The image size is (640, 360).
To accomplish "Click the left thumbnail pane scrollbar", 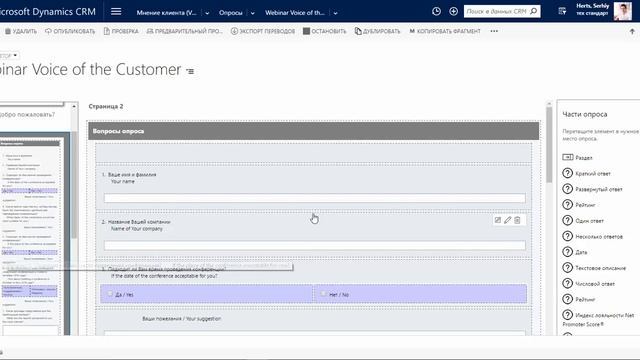I will click(74, 184).
